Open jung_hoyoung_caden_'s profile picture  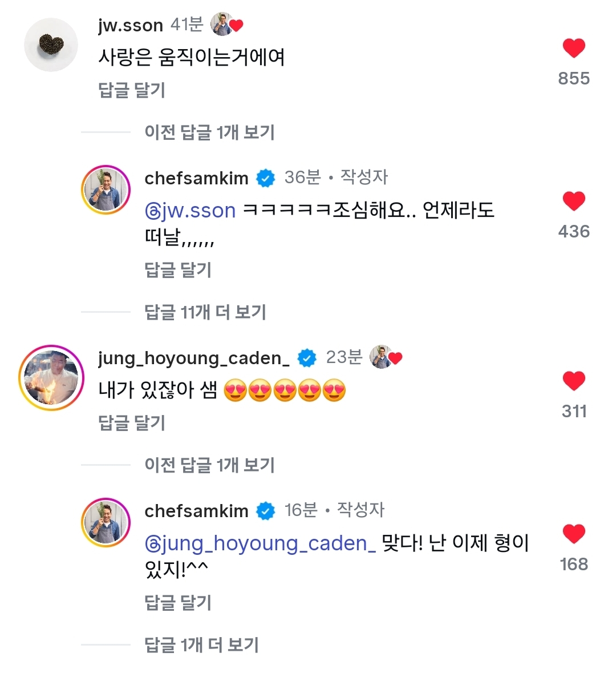pyautogui.click(x=51, y=378)
